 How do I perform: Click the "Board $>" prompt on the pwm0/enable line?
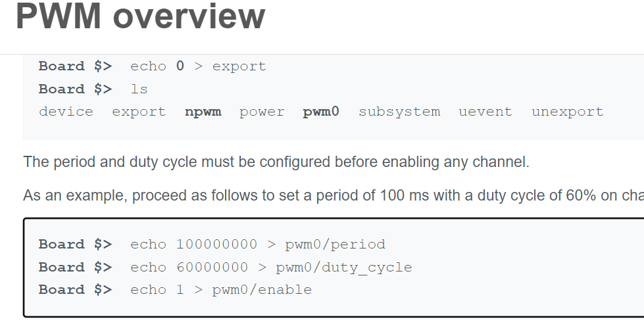[75, 290]
